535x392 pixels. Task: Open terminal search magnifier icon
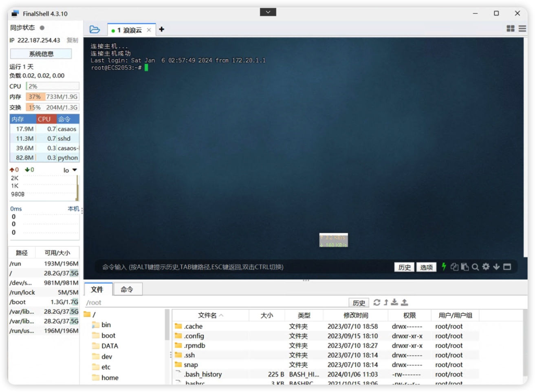coord(475,267)
